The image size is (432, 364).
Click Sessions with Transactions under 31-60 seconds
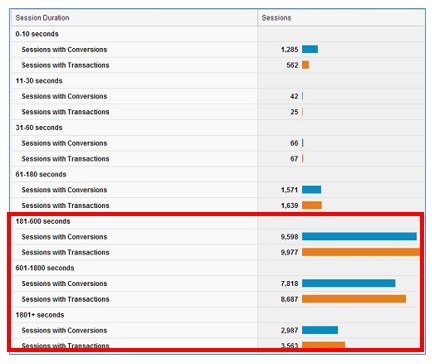65,159
